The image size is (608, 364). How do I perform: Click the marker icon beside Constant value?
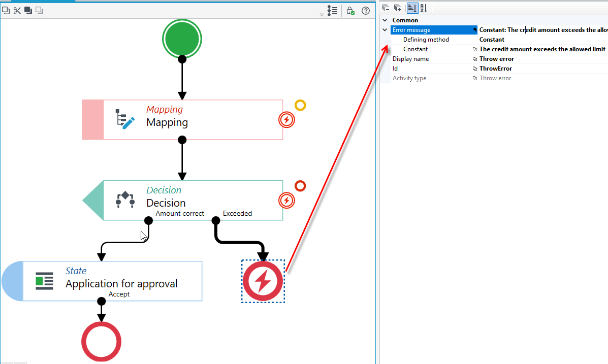click(474, 49)
